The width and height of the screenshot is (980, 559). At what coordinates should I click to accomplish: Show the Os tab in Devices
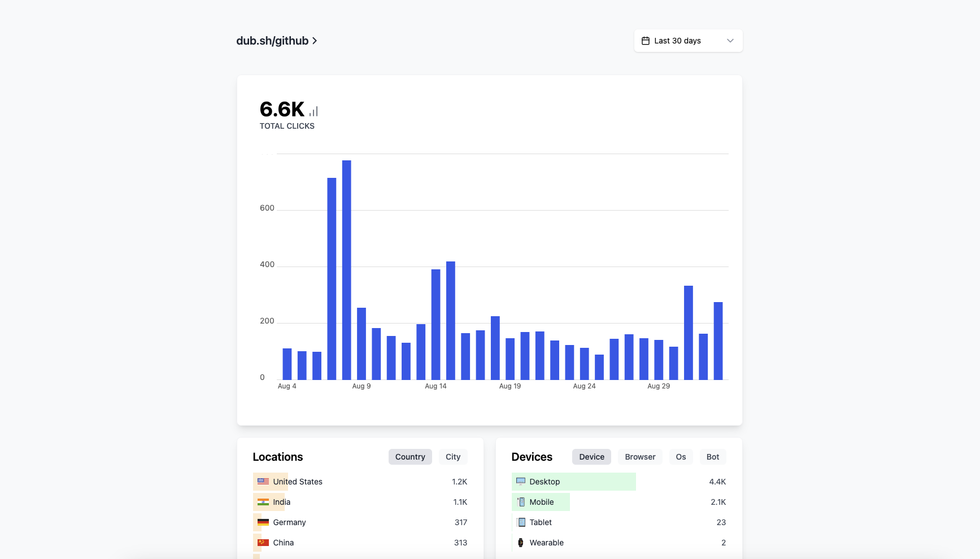[x=681, y=457]
